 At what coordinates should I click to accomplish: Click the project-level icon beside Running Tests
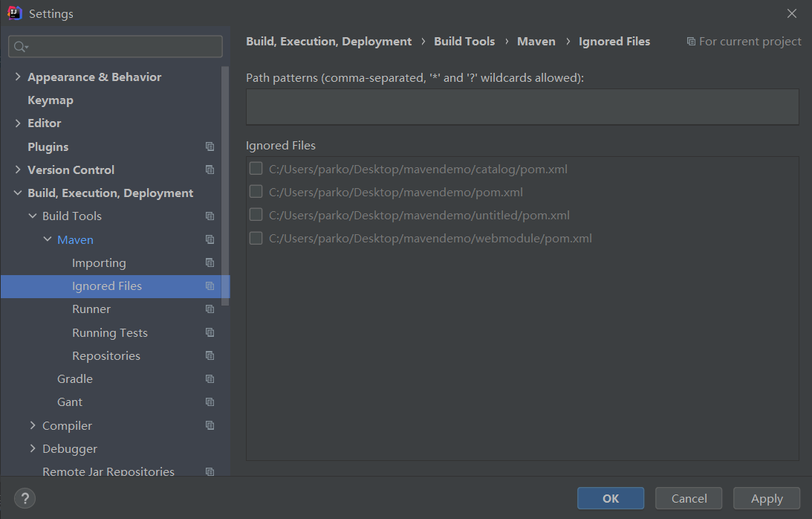210,332
